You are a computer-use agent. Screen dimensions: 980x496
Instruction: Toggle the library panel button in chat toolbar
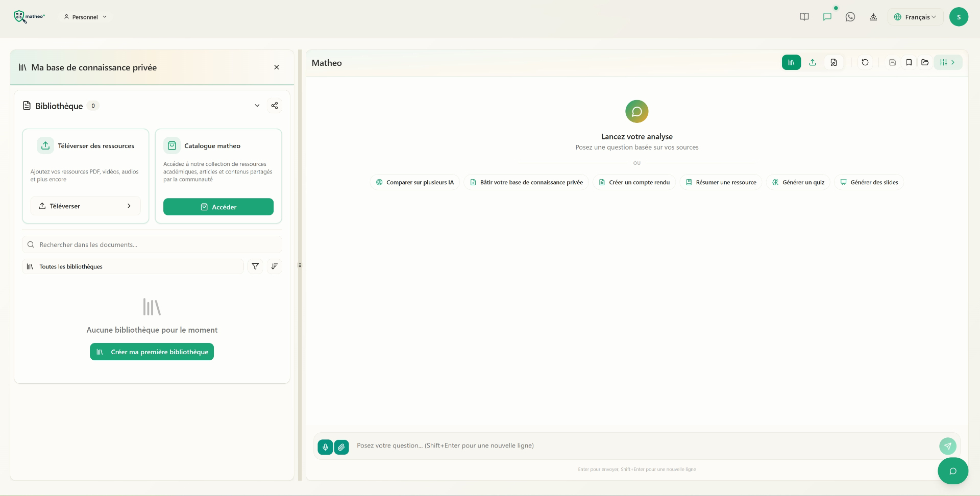(x=791, y=62)
